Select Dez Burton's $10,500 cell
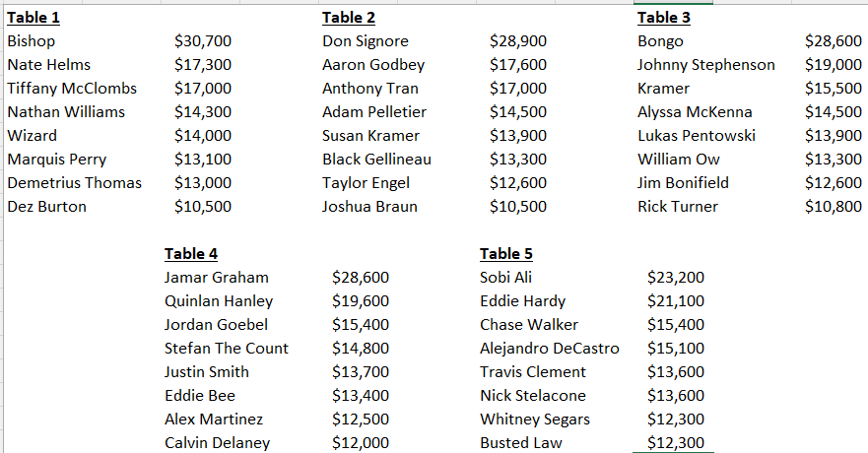The image size is (868, 453). [x=203, y=206]
